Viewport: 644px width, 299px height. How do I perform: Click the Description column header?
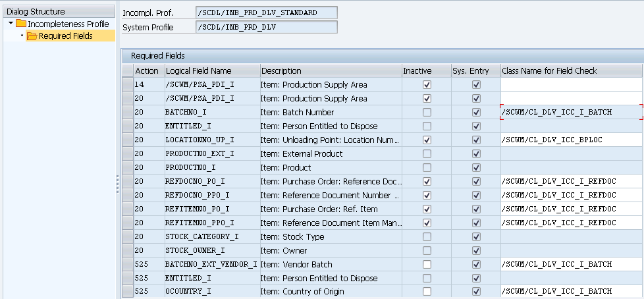coord(281,71)
